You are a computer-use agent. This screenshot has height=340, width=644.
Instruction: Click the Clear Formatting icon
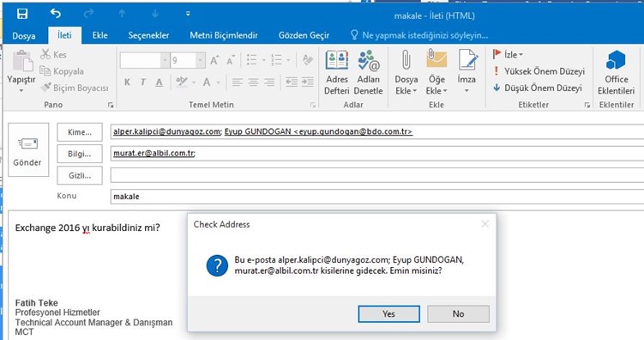click(307, 60)
